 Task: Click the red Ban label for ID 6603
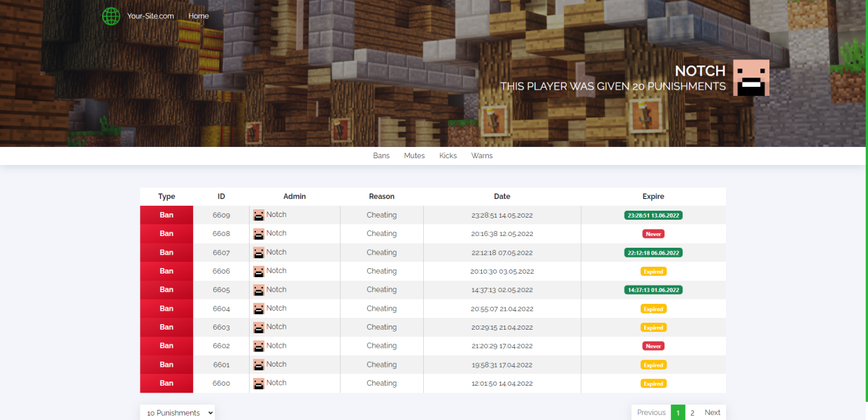tap(166, 327)
